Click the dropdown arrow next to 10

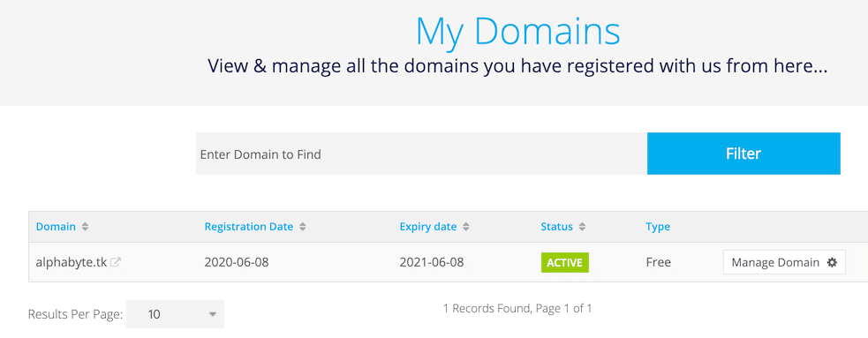click(212, 315)
